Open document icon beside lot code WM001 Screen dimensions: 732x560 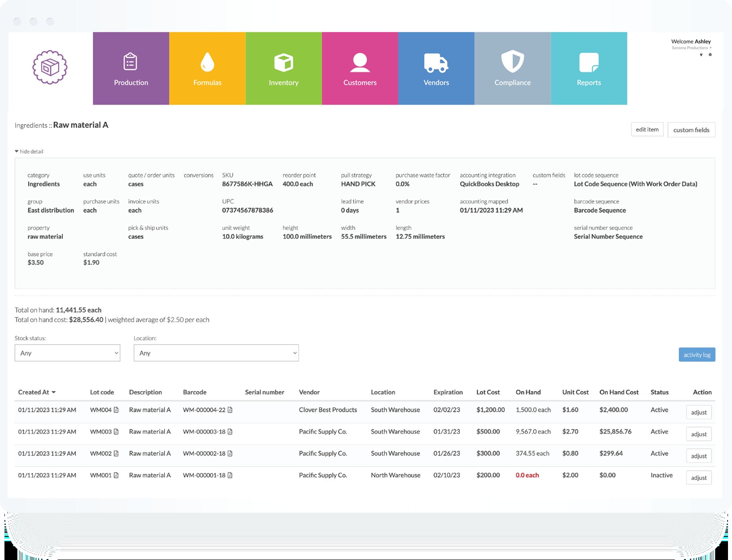(x=116, y=475)
